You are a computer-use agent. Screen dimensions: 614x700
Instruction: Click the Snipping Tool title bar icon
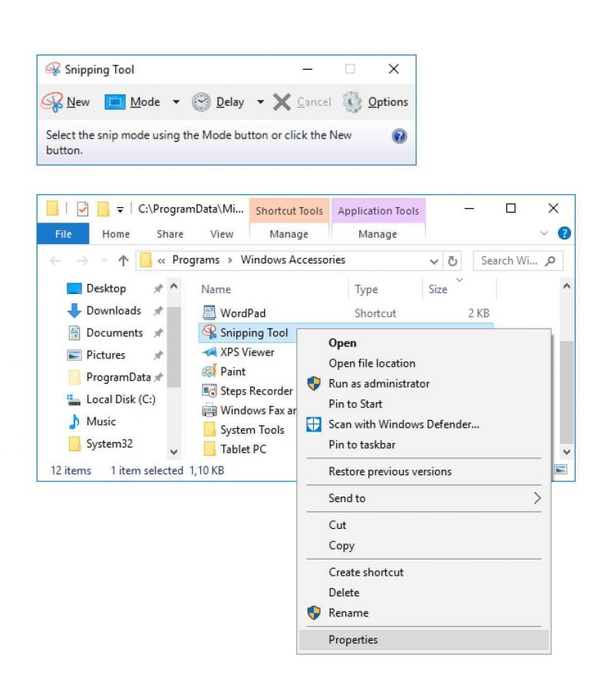[53, 69]
